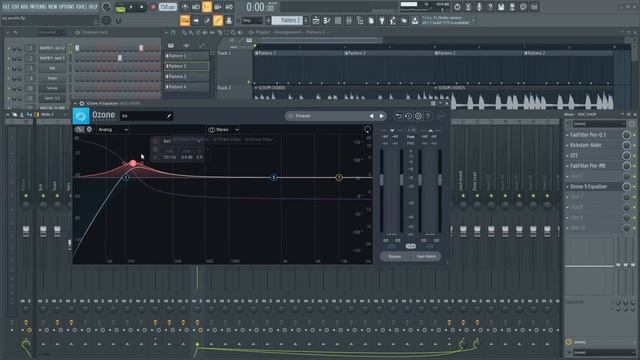Open the channel rack window icon
Screen dimensions: 640x360
pyautogui.click(x=338, y=20)
